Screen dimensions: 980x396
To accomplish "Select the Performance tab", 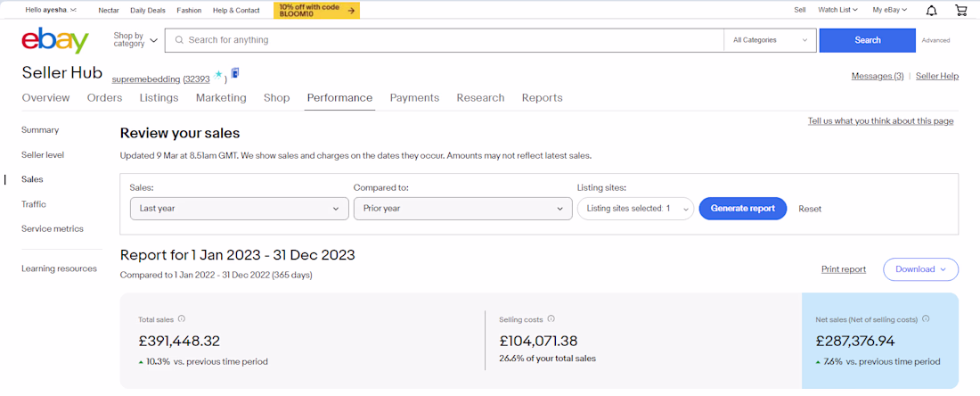I will 339,97.
